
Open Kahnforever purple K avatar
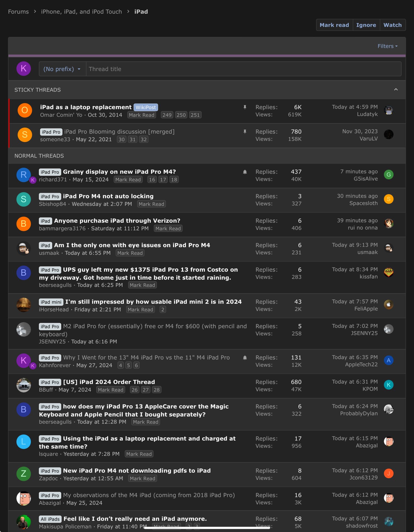[24, 361]
